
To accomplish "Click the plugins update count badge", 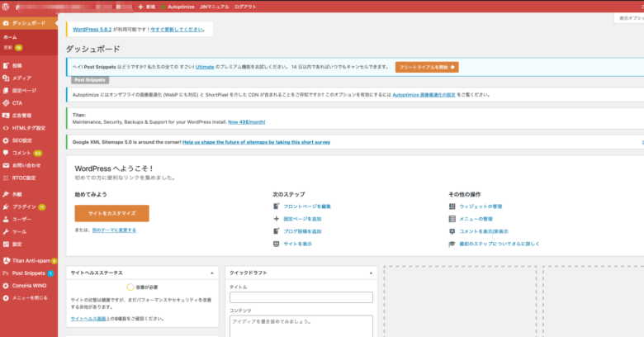I will tap(42, 207).
